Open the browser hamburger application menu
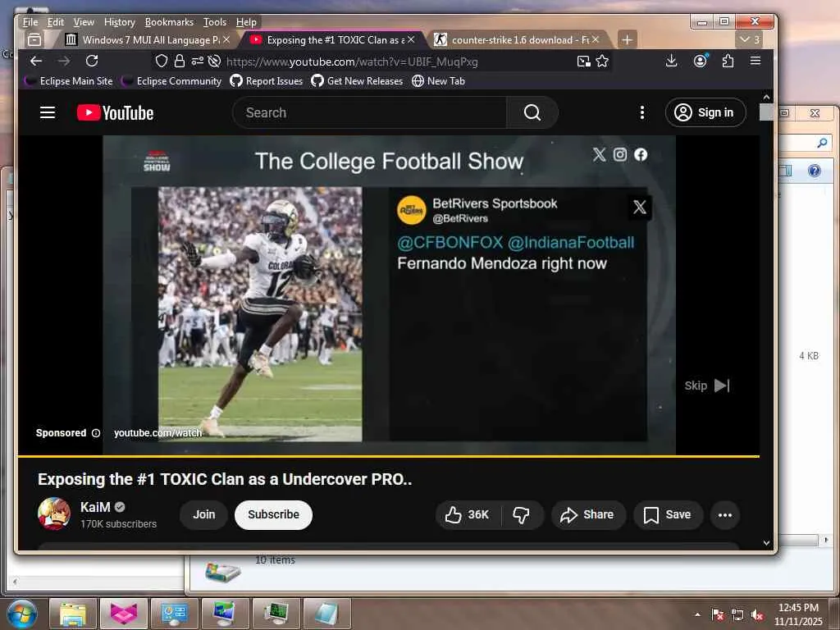Viewport: 840px width, 630px height. pos(756,61)
